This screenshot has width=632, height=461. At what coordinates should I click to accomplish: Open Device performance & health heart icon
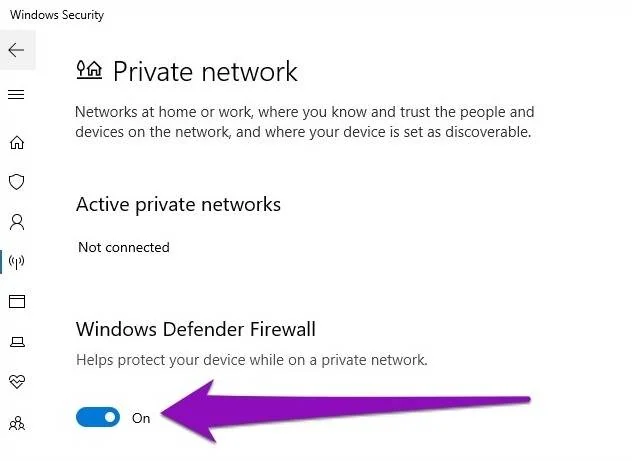coord(17,381)
